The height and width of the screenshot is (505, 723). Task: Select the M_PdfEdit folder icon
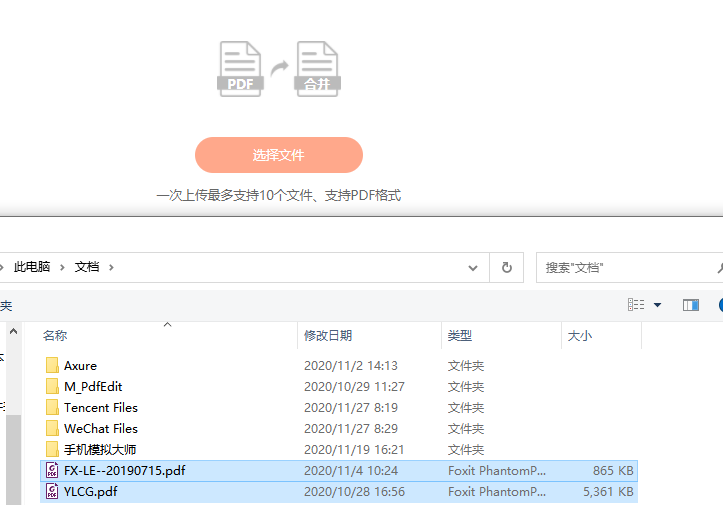point(52,386)
